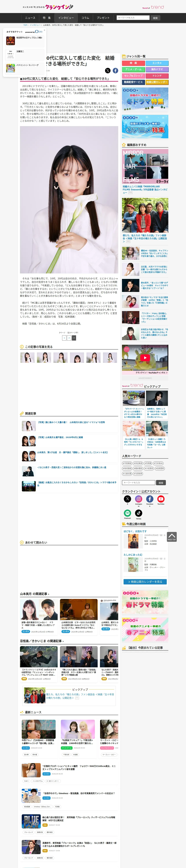This screenshot has height=868, width=186.
Task: Jump back with the PAGE TOP button
Action: click(172, 536)
